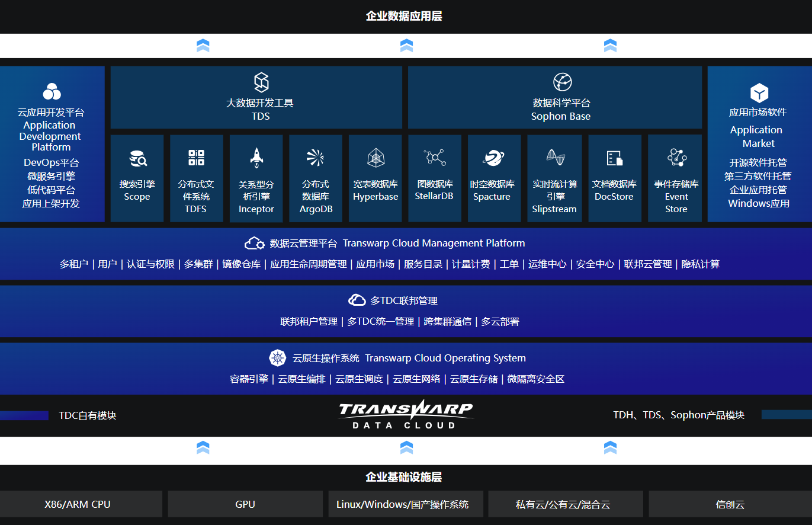Click the 低代码平台 entry
This screenshot has width=812, height=525.
click(x=52, y=190)
